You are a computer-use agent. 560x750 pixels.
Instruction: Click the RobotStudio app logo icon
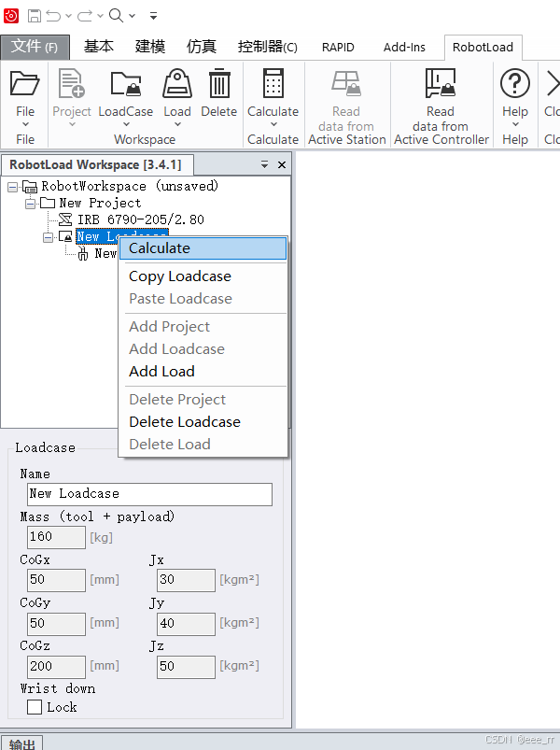click(x=11, y=16)
